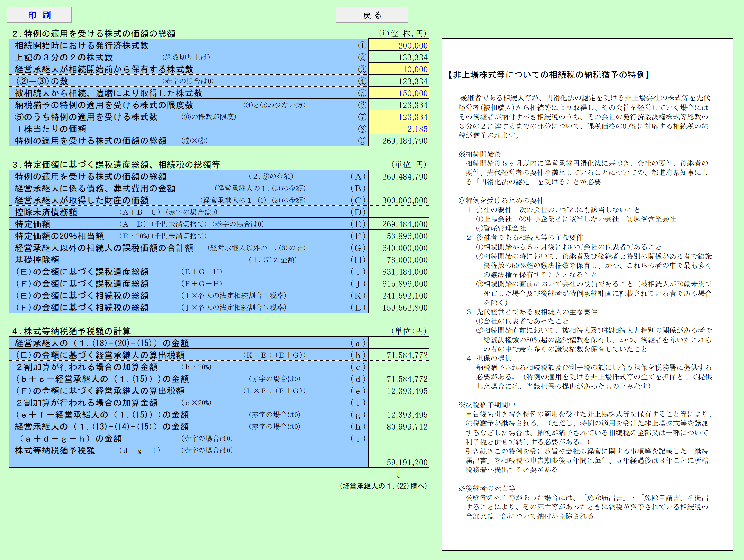744x560 pixels.
Task: Click label 経営承継人が相続開始前から保有する株式数
Action: 104,69
